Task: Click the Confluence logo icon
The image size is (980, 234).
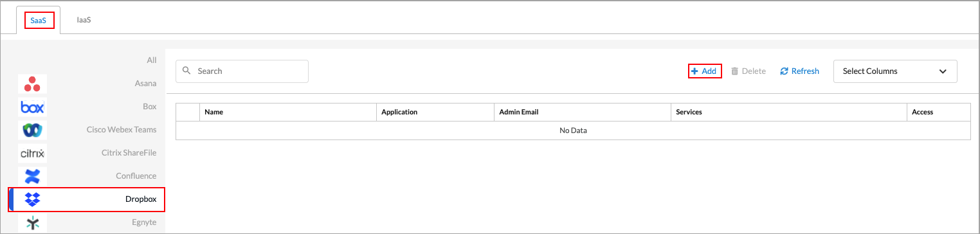Action: tap(32, 176)
